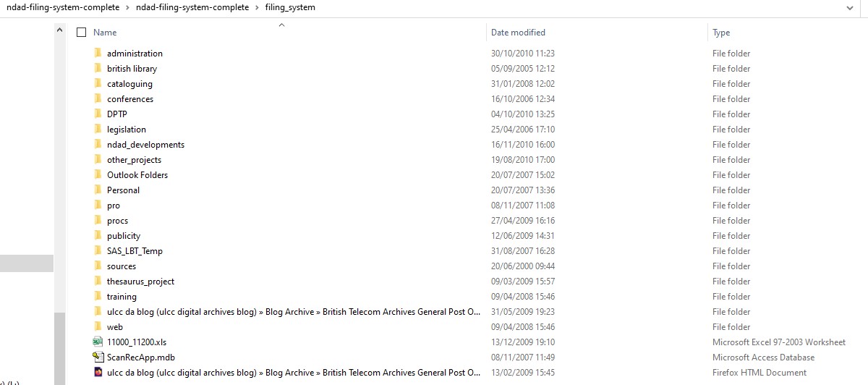Open the administration folder icon
The height and width of the screenshot is (385, 868).
tap(98, 53)
